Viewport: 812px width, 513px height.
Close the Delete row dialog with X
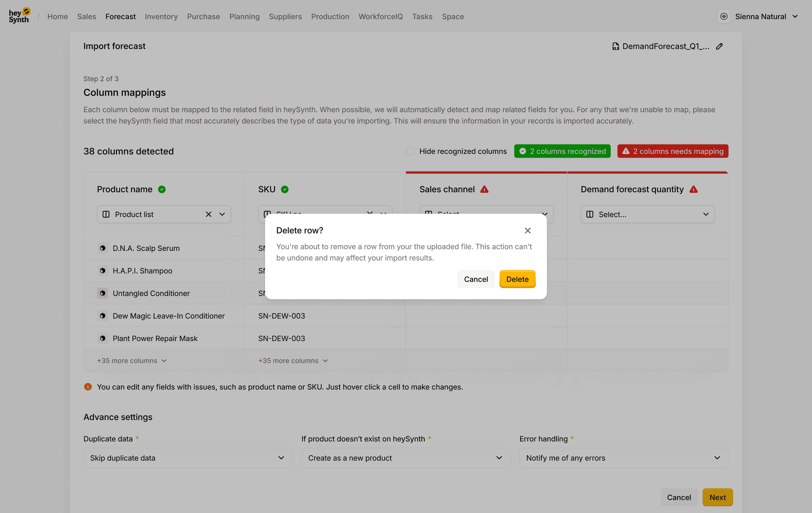(x=527, y=230)
